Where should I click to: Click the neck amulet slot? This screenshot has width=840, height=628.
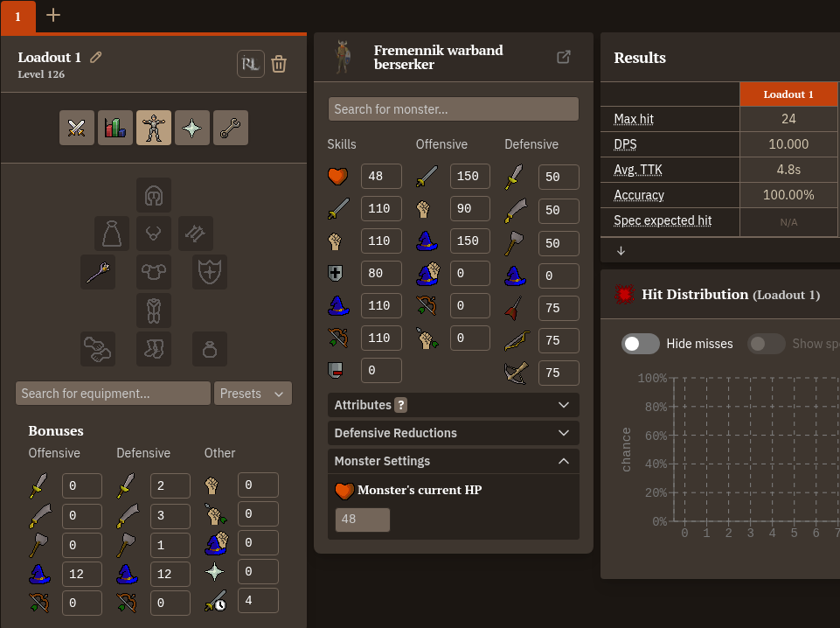tap(154, 234)
